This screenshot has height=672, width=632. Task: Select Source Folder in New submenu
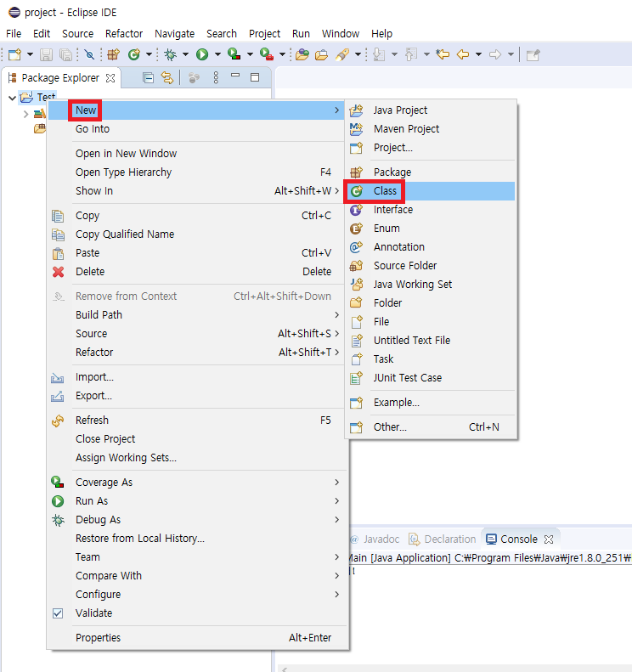click(x=430, y=266)
